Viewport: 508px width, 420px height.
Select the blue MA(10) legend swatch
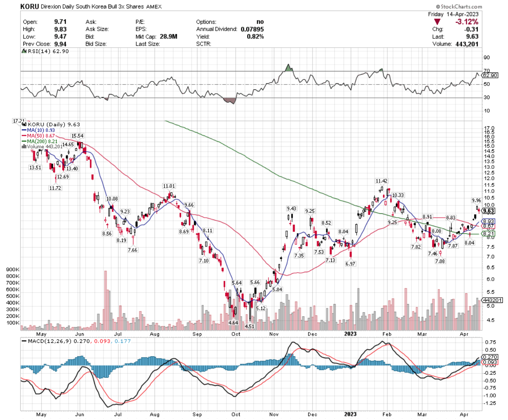pyautogui.click(x=24, y=130)
